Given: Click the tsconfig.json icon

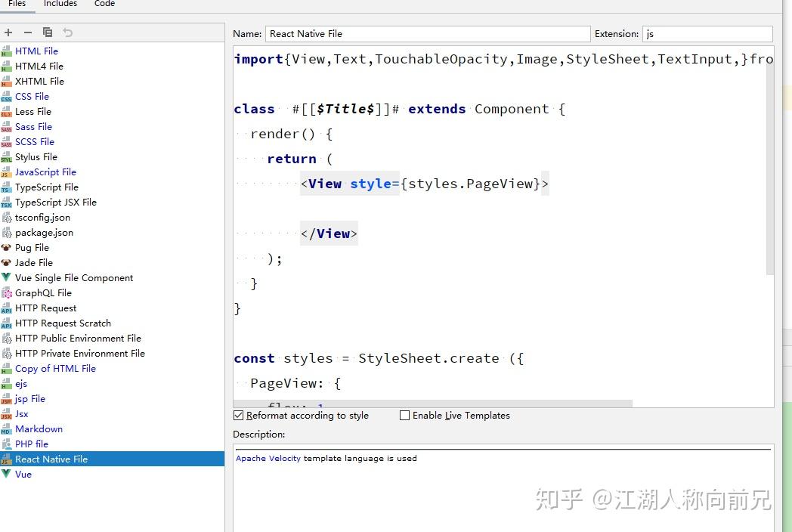Looking at the screenshot, I should [x=6, y=218].
